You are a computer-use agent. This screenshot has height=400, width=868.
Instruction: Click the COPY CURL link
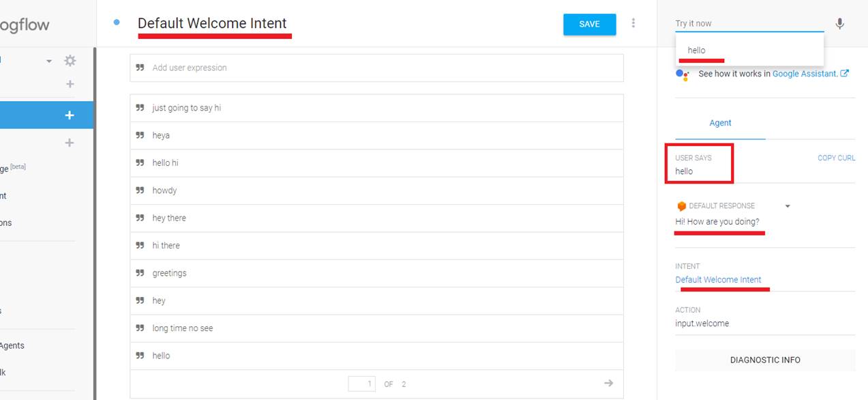(x=836, y=158)
